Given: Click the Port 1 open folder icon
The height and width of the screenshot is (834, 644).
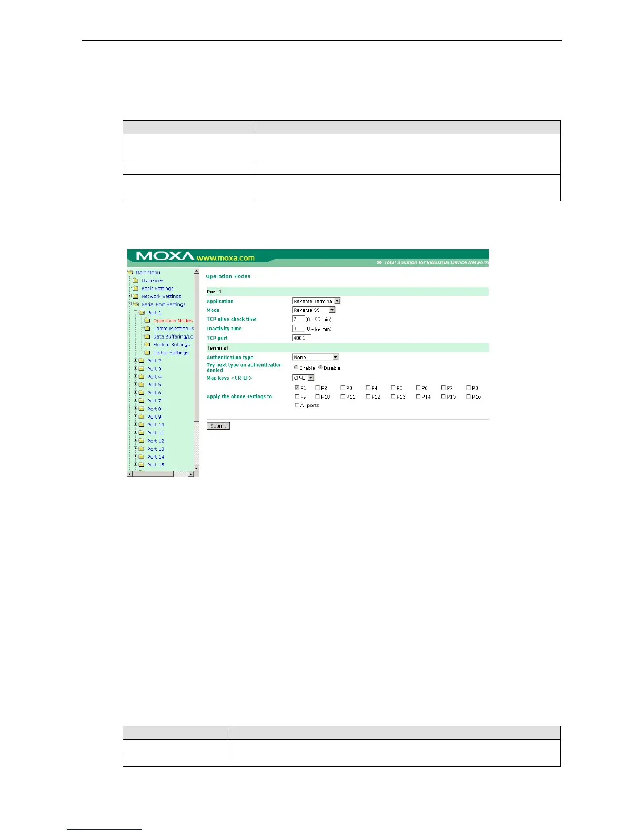Looking at the screenshot, I should pyautogui.click(x=142, y=312).
